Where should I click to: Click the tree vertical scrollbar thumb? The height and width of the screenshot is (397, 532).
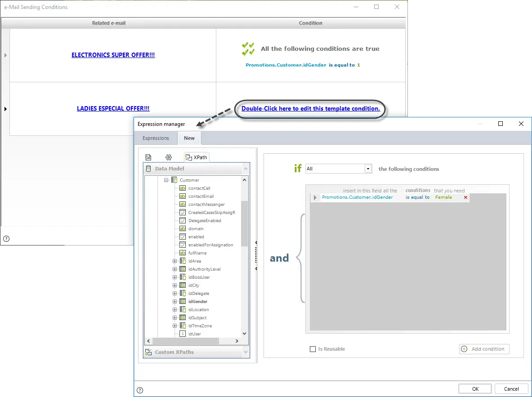tap(244, 223)
